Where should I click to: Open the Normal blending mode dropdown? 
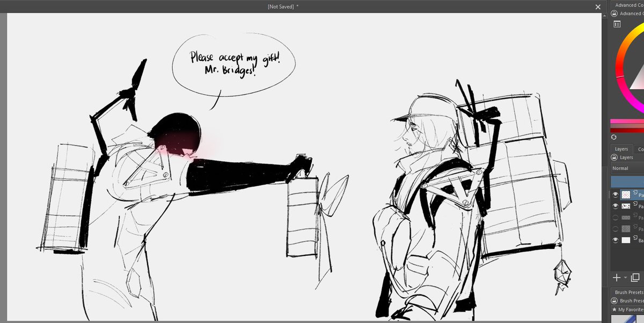pyautogui.click(x=627, y=168)
